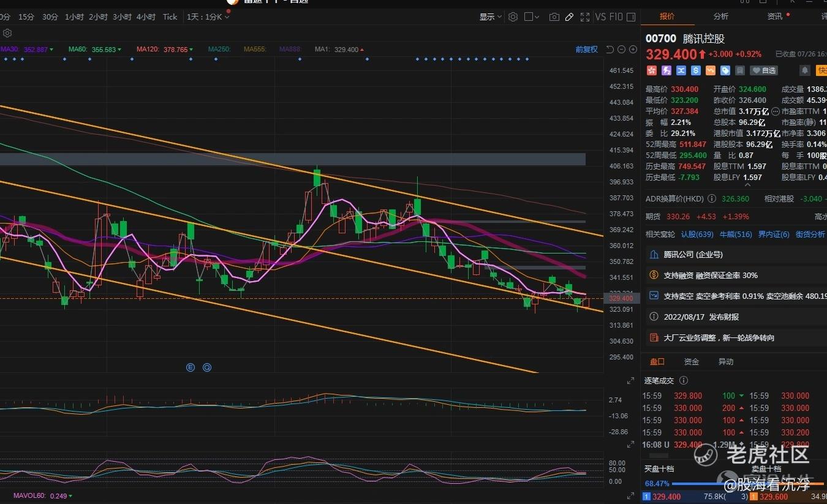This screenshot has width=827, height=504.
Task: Switch to 资金 capital flow tab
Action: [692, 362]
